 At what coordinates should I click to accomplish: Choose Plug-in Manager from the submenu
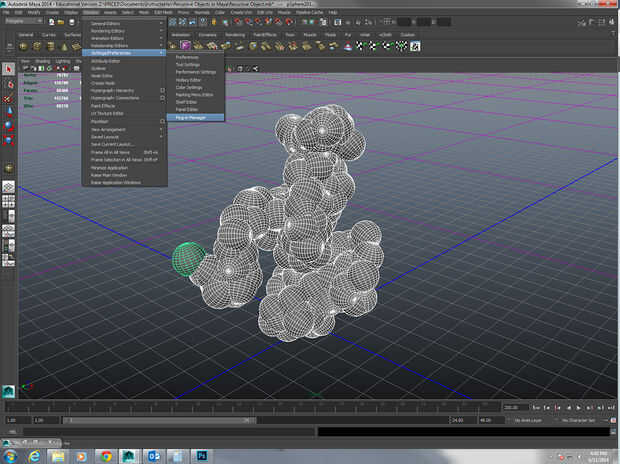pos(192,116)
